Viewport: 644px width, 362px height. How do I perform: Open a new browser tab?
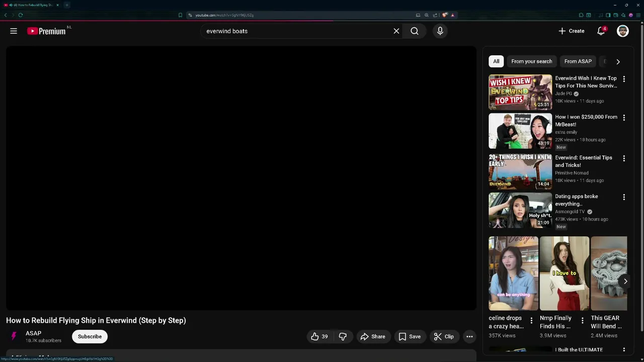pos(67,5)
